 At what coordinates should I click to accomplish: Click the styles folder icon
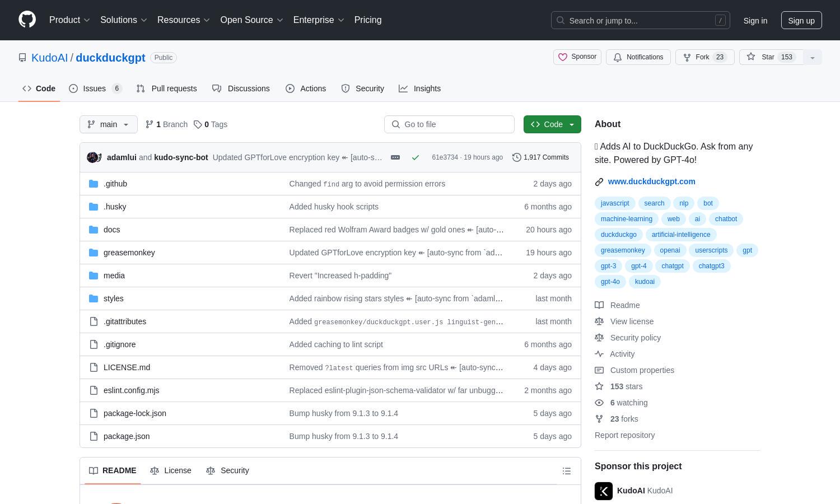pyautogui.click(x=94, y=298)
